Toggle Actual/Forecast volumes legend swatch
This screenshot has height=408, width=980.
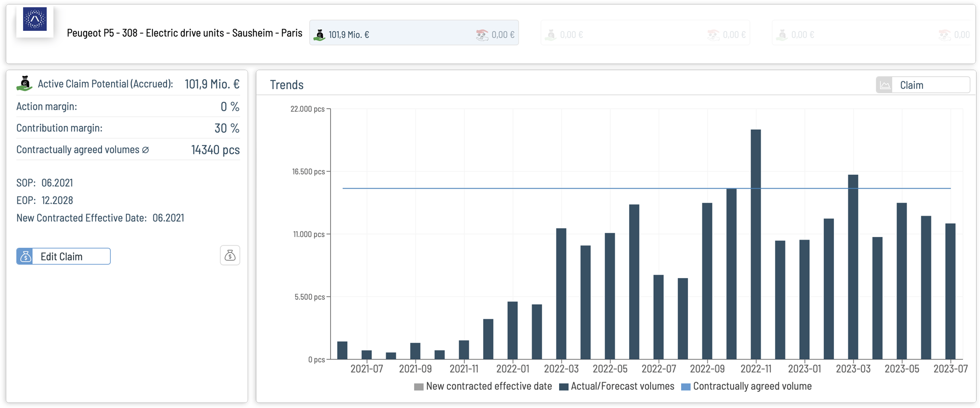coord(563,386)
